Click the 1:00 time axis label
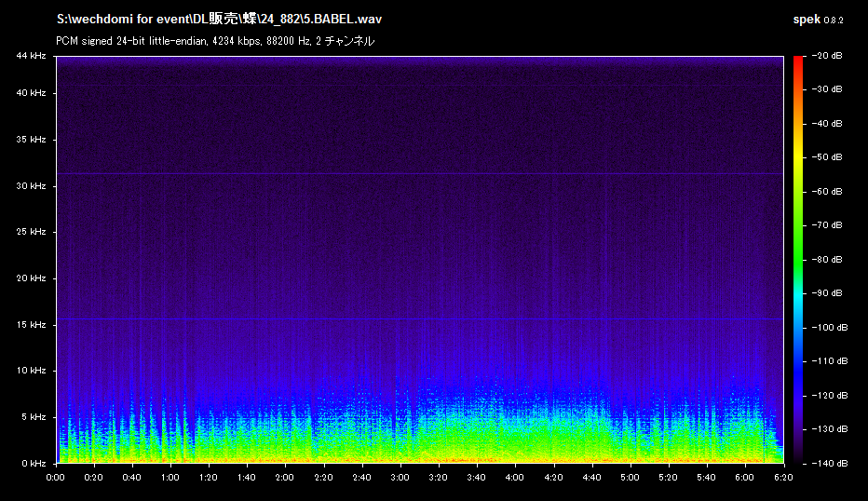This screenshot has width=868, height=501. click(170, 477)
